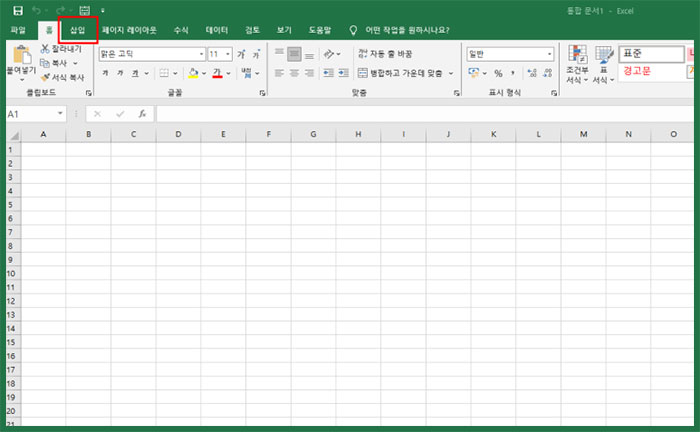This screenshot has width=700, height=432.
Task: Expand the 복사 (Copy) dropdown arrow
Action: click(75, 63)
